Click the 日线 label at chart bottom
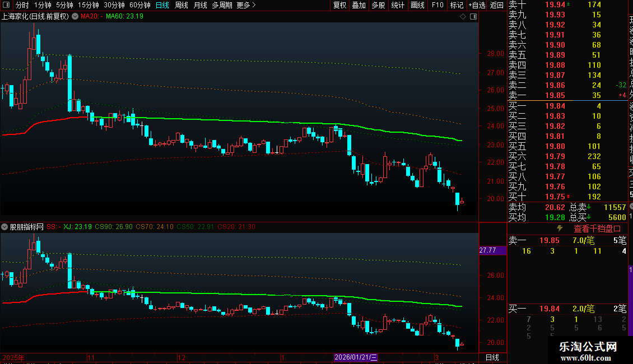Image resolution: width=633 pixels, height=364 pixels. click(x=492, y=357)
